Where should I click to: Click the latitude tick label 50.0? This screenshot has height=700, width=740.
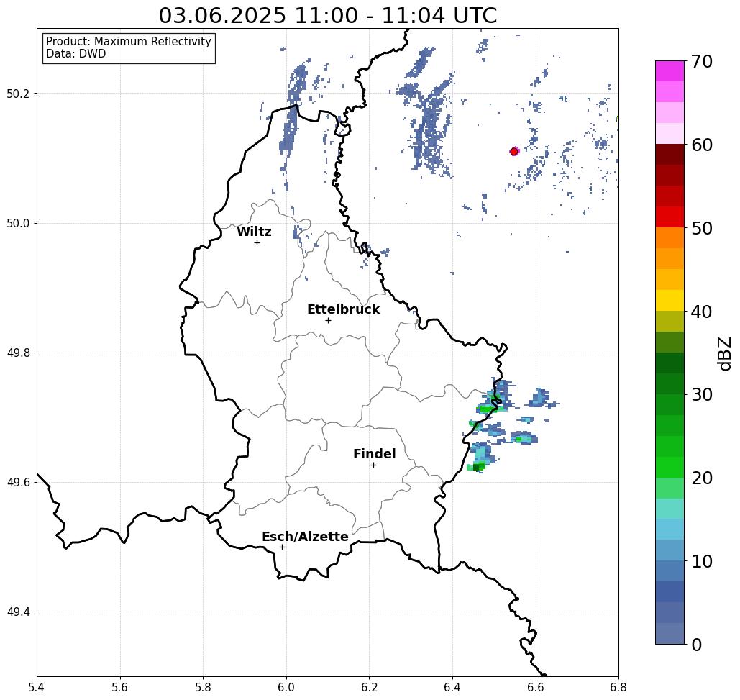coord(18,223)
